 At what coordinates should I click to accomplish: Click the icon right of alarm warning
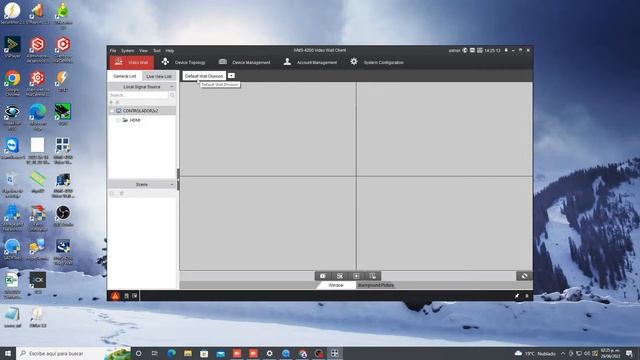click(x=127, y=296)
